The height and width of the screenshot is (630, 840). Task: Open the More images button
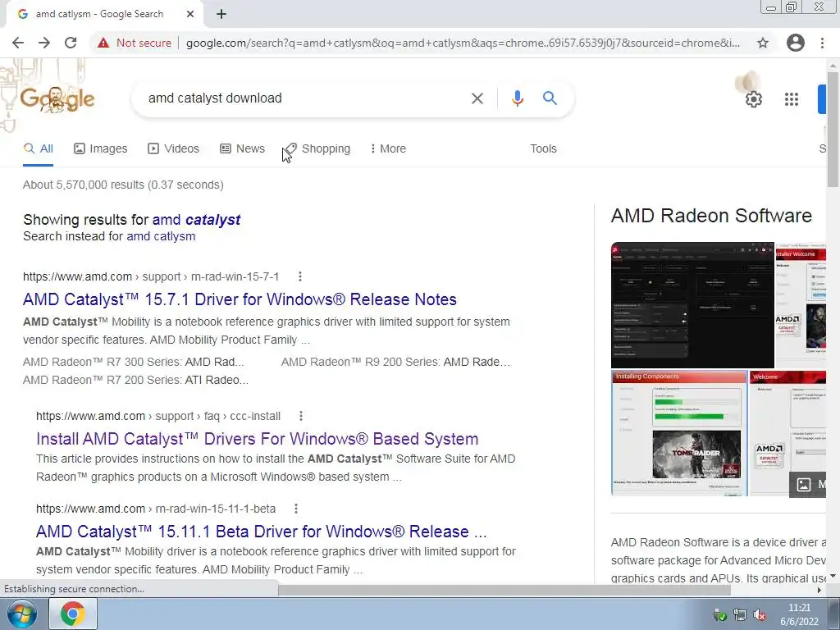(x=808, y=484)
